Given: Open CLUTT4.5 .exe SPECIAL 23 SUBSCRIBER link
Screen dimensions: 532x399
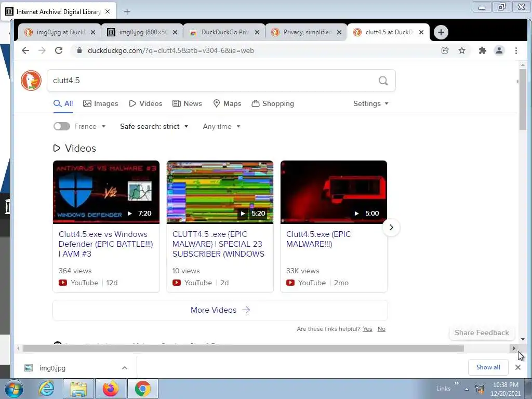Looking at the screenshot, I should (x=219, y=244).
